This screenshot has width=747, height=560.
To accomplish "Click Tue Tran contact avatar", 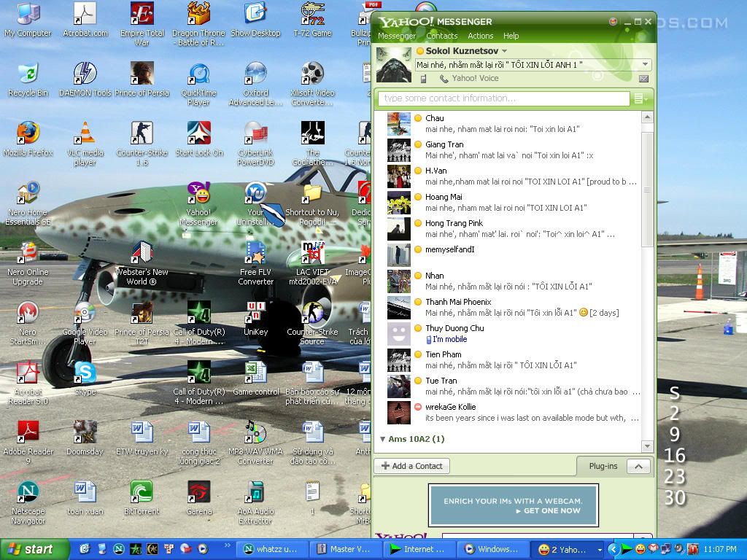I will click(x=399, y=386).
